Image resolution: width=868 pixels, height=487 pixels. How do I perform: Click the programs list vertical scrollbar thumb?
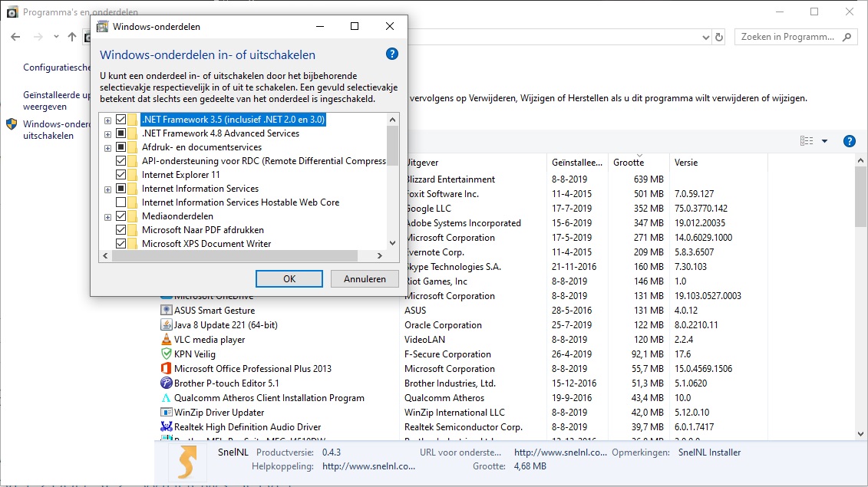point(860,196)
